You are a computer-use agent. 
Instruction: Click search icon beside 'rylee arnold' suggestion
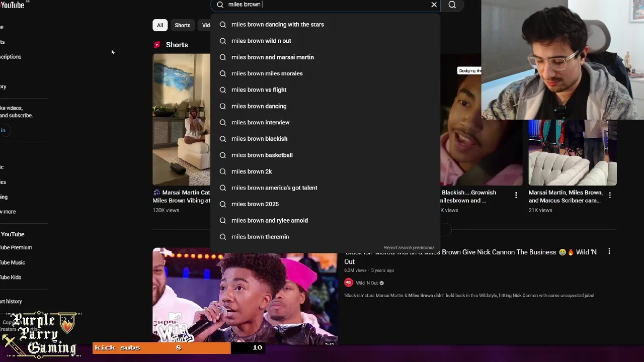(223, 221)
